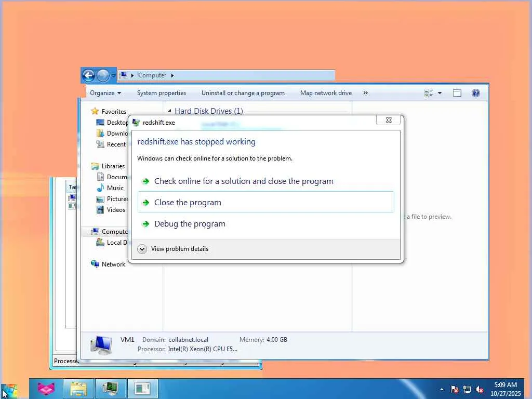Collapse the Hard Disk Drives group
The height and width of the screenshot is (399, 532).
(169, 111)
